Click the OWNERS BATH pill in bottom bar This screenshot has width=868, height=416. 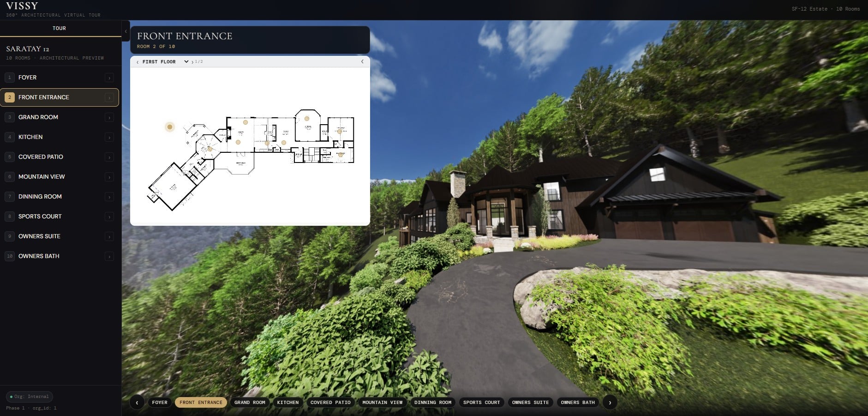(578, 403)
